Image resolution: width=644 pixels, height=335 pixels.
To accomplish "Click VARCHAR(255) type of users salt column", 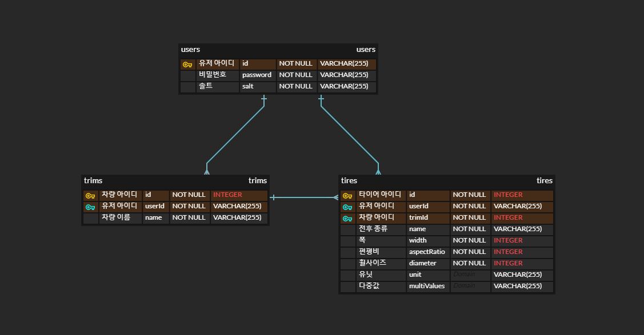I will point(346,86).
